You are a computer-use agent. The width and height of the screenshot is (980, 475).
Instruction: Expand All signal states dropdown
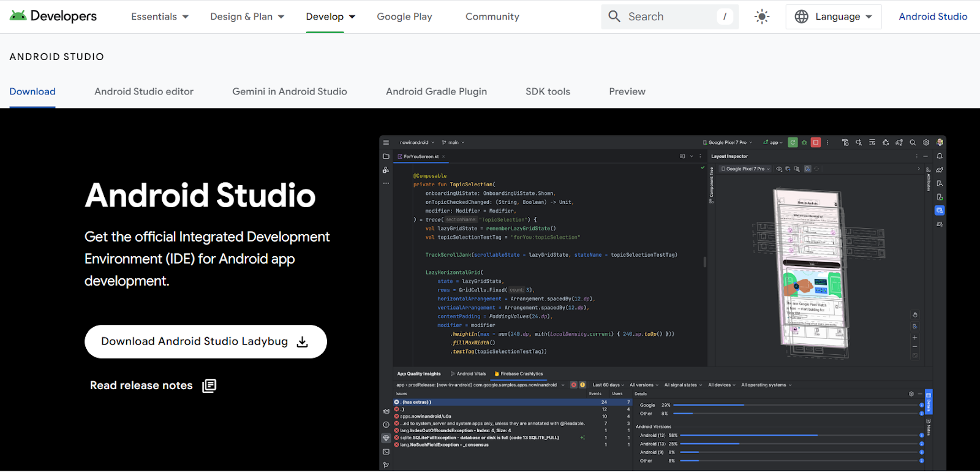click(683, 385)
